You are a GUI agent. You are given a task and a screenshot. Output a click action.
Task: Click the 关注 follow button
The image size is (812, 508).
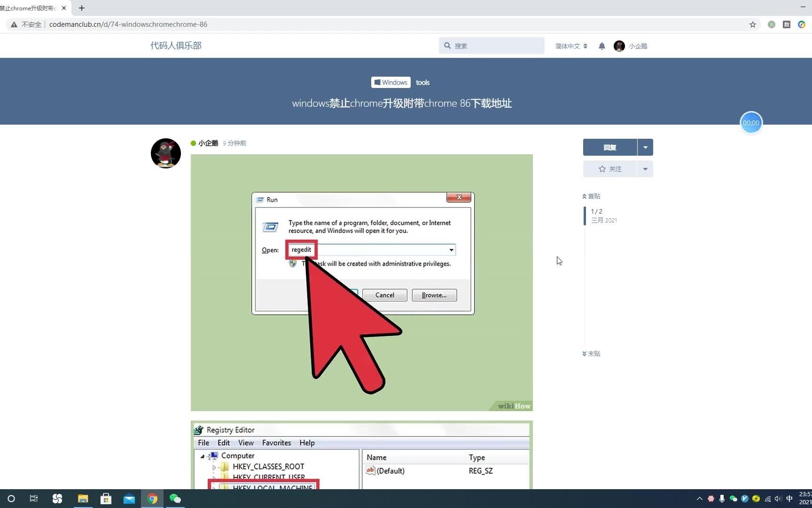pos(610,169)
